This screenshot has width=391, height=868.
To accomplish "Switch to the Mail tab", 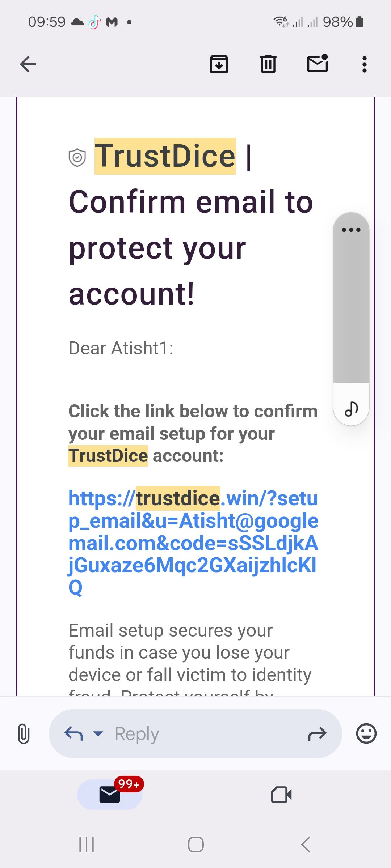I will click(x=110, y=795).
